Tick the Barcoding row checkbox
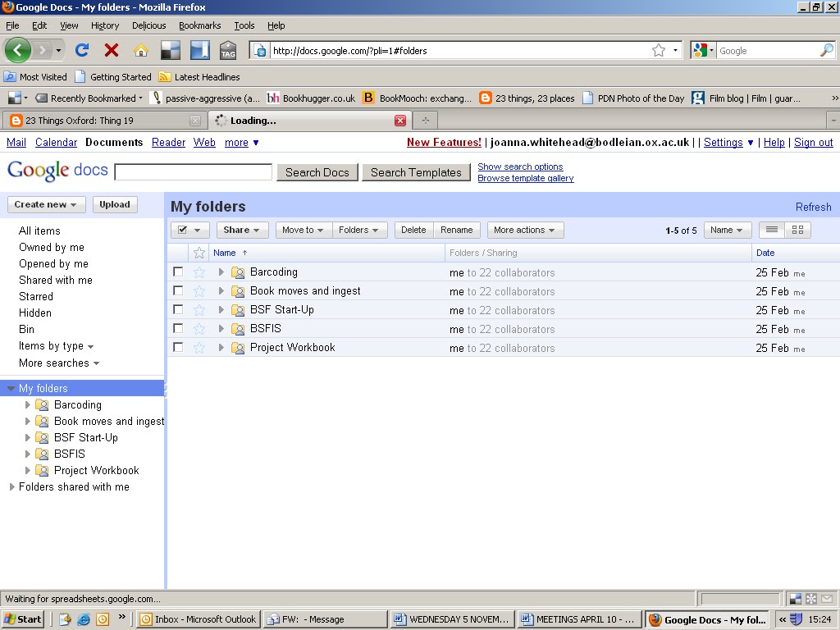This screenshot has width=840, height=630. coord(178,272)
